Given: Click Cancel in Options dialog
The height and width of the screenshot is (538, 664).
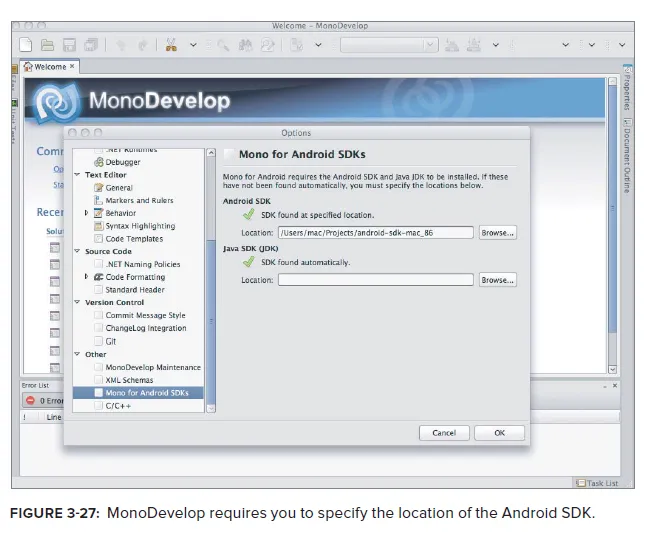Looking at the screenshot, I should click(444, 433).
